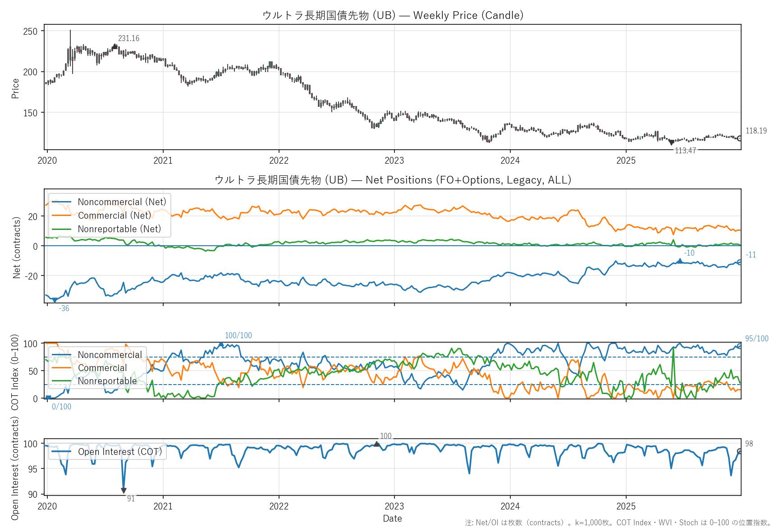Click the 231.16 price high triangle marker
The image size is (779, 532).
[115, 46]
